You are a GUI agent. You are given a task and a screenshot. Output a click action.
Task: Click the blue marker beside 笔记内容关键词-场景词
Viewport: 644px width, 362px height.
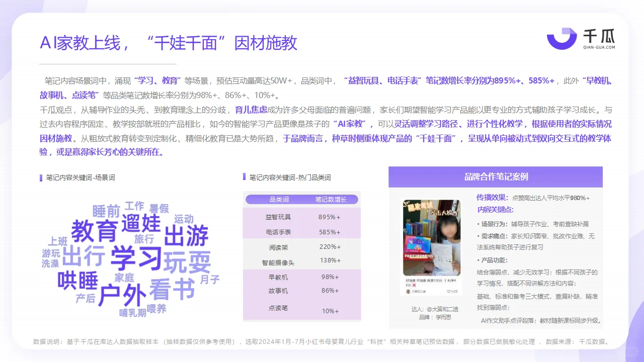(40, 177)
